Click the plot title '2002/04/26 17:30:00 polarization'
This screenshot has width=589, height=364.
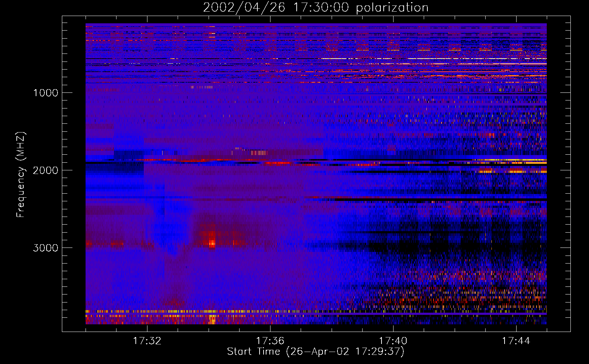pyautogui.click(x=316, y=8)
